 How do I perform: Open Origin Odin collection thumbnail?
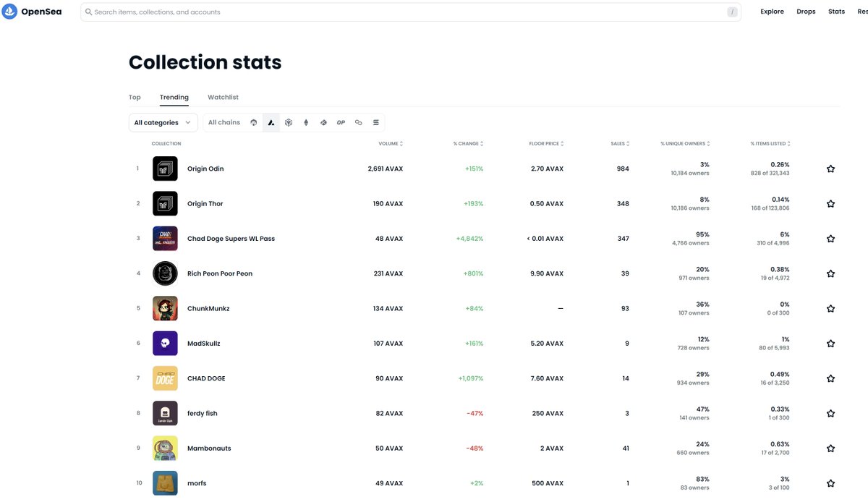tap(165, 169)
